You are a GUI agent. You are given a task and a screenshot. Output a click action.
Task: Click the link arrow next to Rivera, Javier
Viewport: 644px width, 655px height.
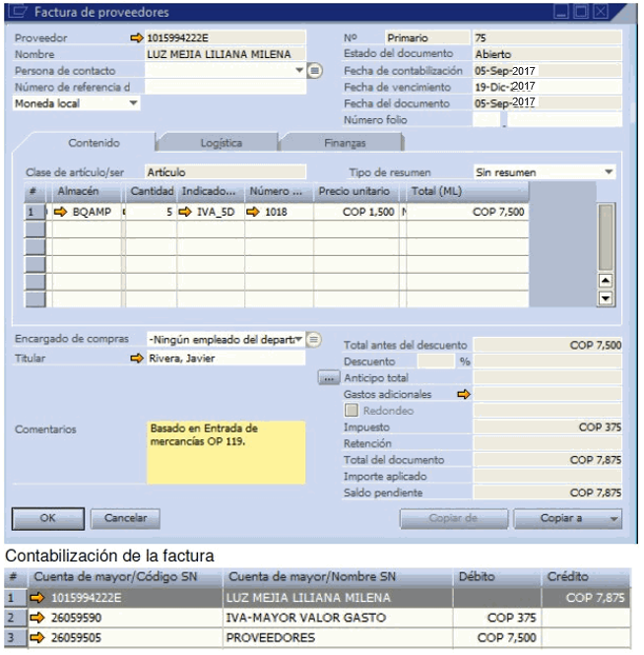pyautogui.click(x=136, y=359)
